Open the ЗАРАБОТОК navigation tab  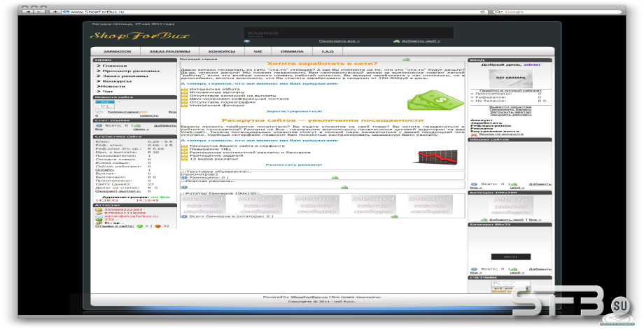click(x=117, y=51)
